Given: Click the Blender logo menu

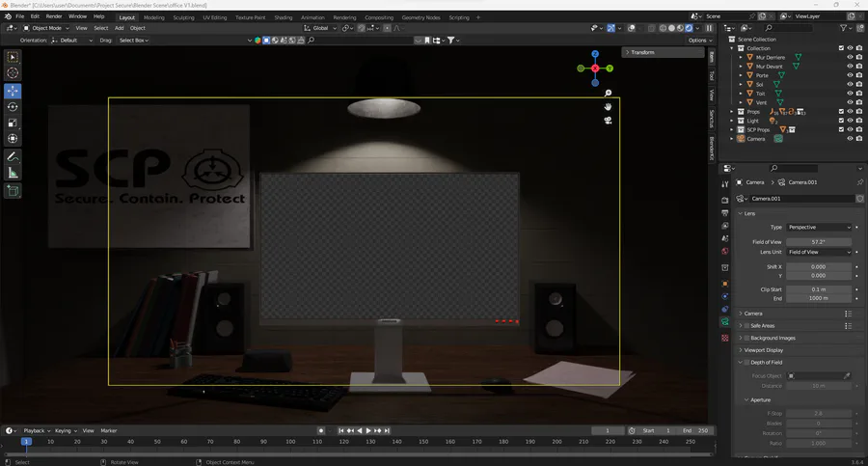Looking at the screenshot, I should coord(8,16).
